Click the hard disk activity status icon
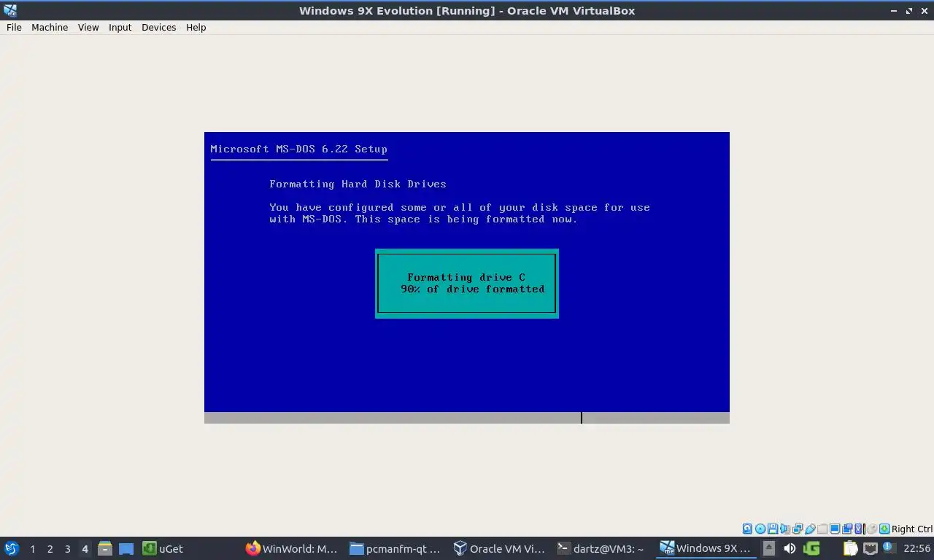The width and height of the screenshot is (934, 560). pos(747,529)
